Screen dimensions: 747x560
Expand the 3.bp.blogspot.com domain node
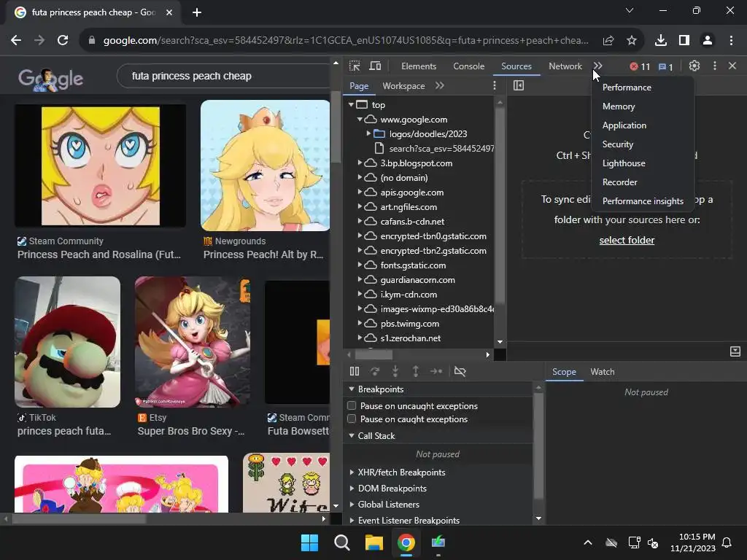point(360,163)
